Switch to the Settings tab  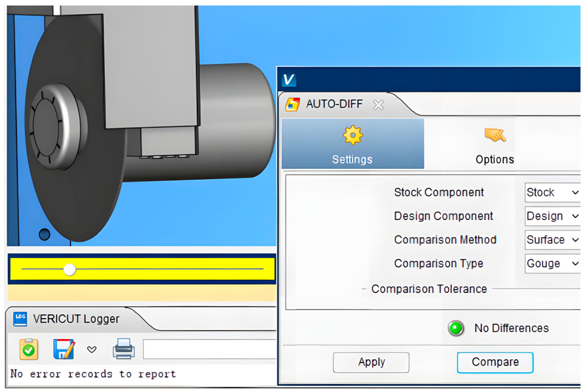pos(352,144)
